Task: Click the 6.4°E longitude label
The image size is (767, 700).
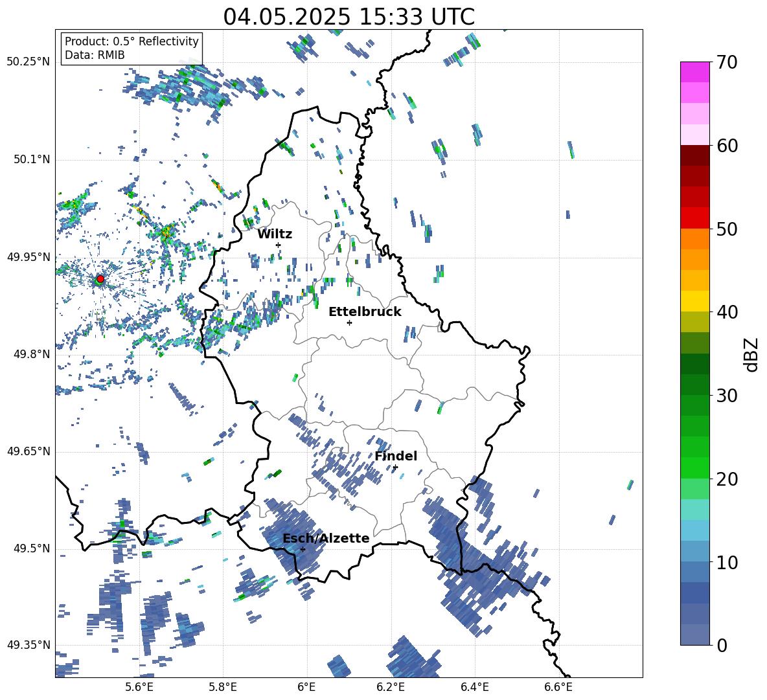Action: 475,688
